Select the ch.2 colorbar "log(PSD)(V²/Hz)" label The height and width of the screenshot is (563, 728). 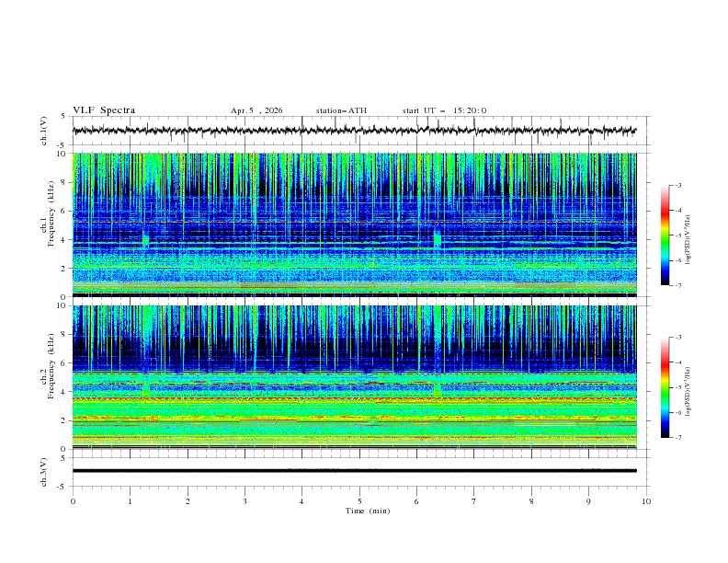[688, 391]
